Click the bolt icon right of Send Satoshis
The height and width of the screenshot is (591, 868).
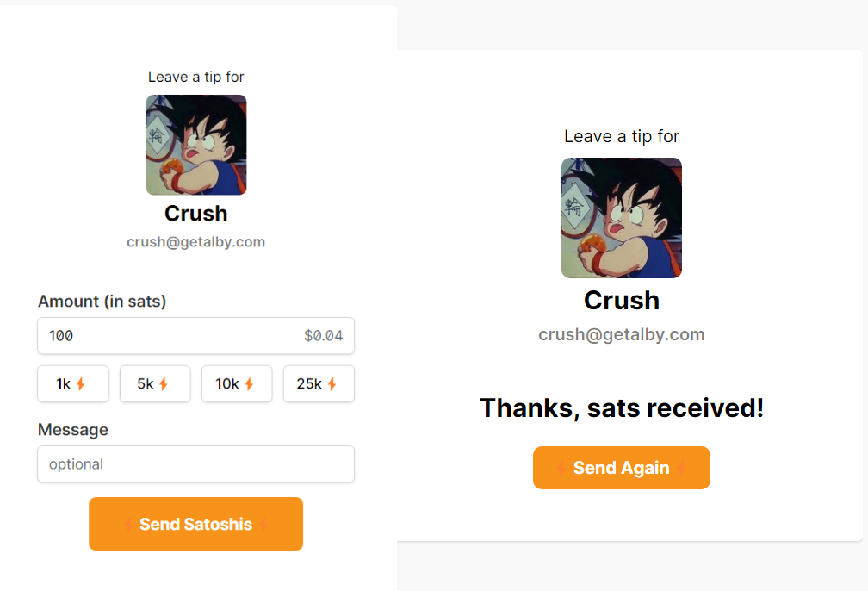263,524
